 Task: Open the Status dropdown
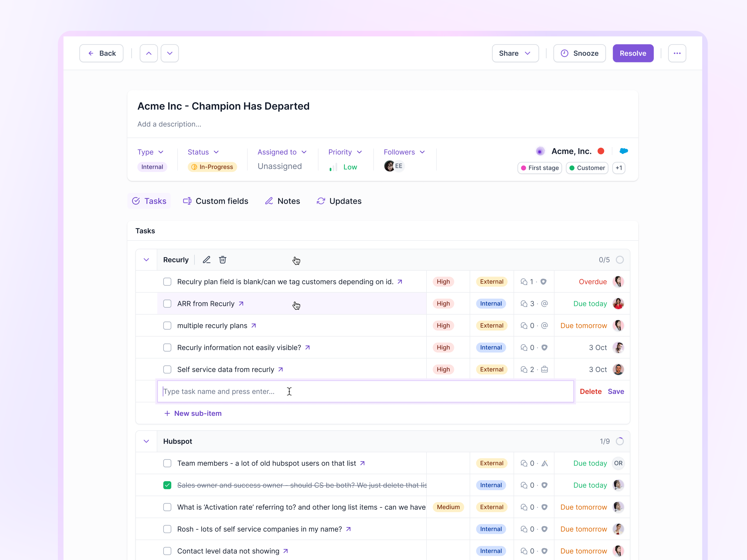[x=203, y=152]
